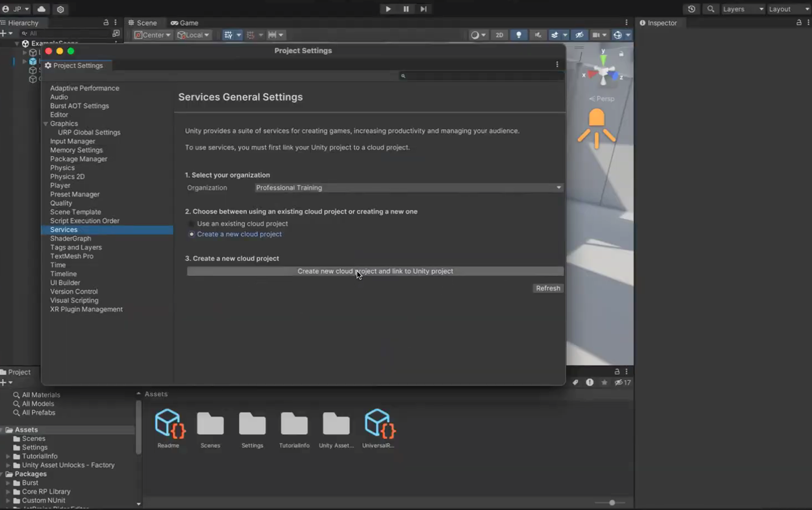
Task: Open the scene camera settings icon
Action: (x=596, y=35)
